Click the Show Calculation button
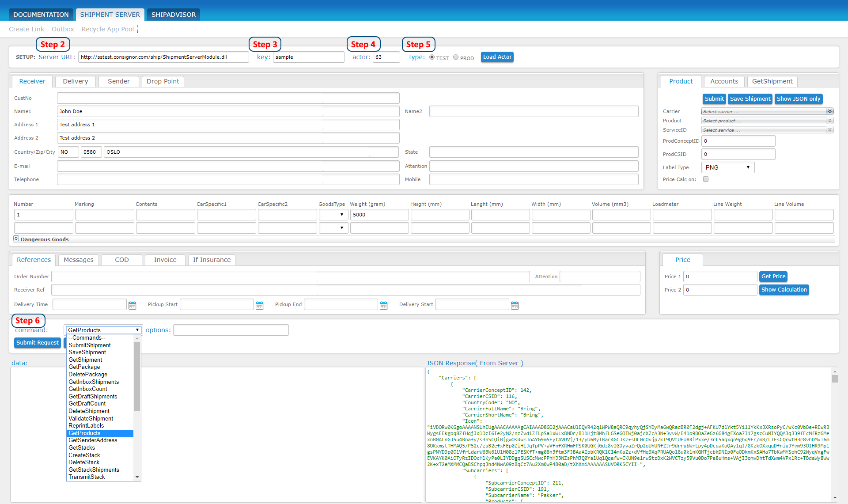 pyautogui.click(x=784, y=290)
